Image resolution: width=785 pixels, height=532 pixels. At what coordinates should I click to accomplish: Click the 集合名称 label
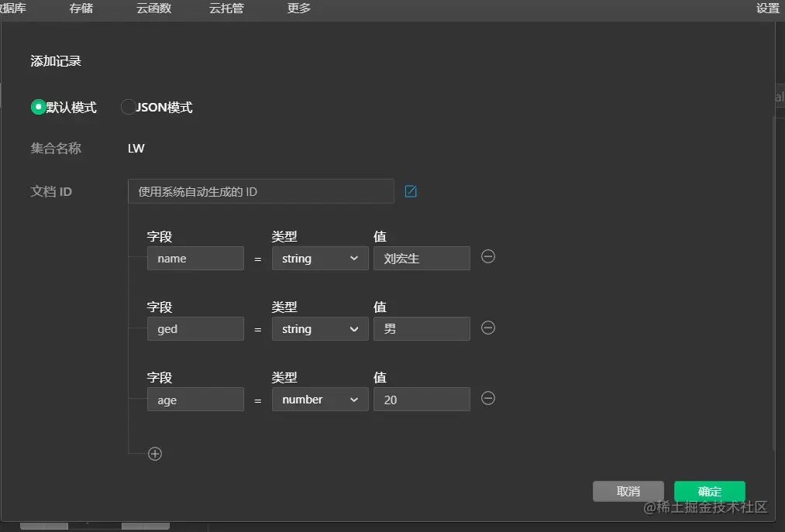coord(56,148)
